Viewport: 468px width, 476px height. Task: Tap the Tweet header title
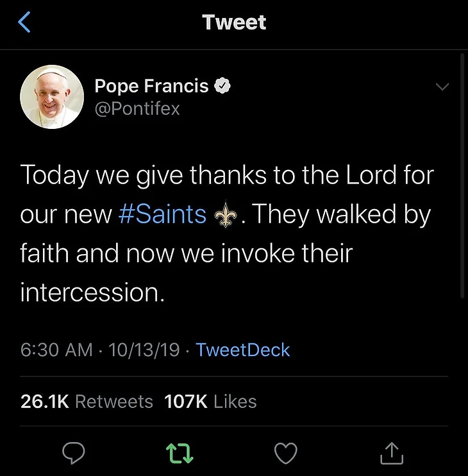tap(234, 22)
